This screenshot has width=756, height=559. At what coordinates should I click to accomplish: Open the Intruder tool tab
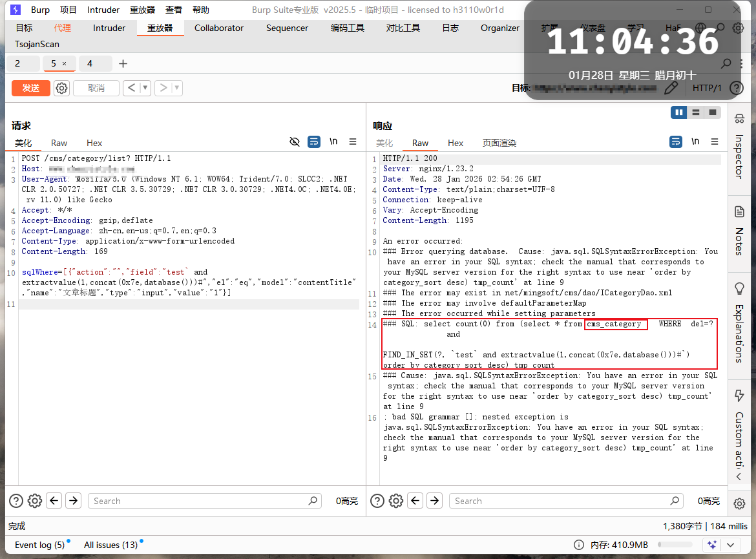point(109,28)
